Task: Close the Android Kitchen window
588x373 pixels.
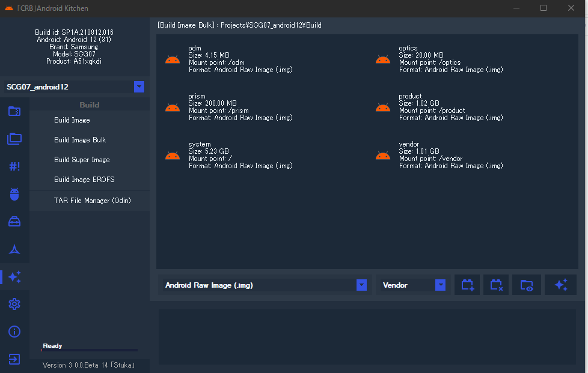Action: coord(571,8)
